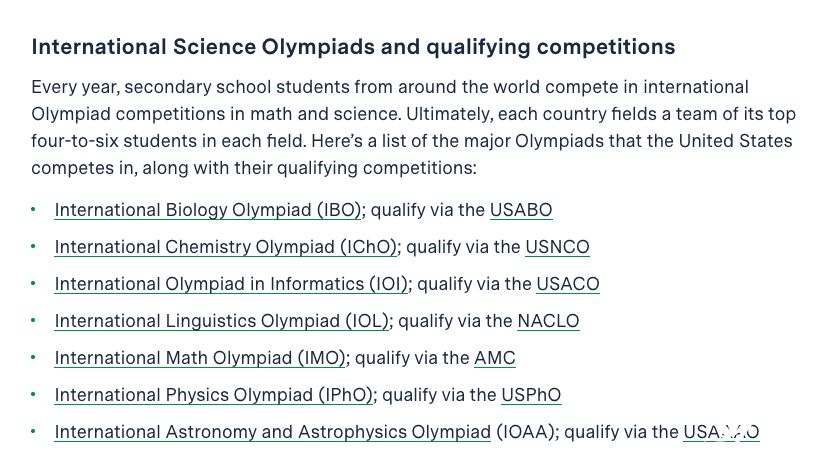Click the bullet point beside the Biology Olympiad
Screen dimensions: 829x466
[x=33, y=210]
